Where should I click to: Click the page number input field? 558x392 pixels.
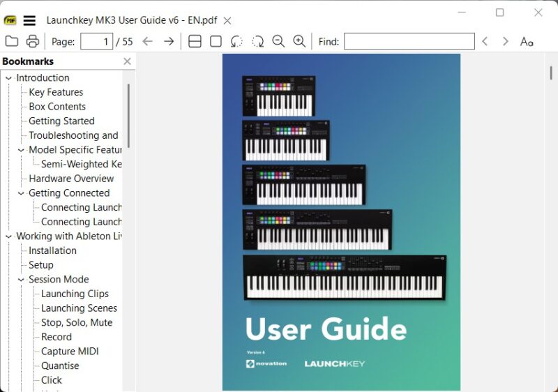97,41
